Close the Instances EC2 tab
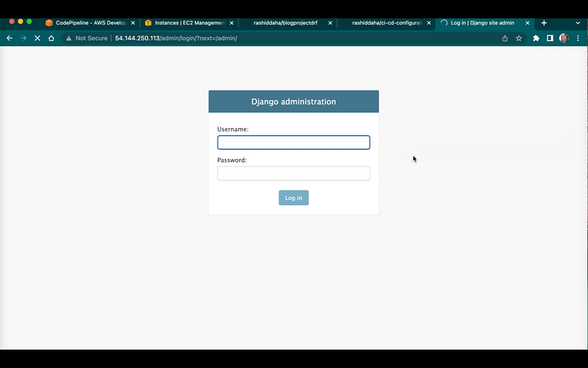588x368 pixels. [x=232, y=23]
